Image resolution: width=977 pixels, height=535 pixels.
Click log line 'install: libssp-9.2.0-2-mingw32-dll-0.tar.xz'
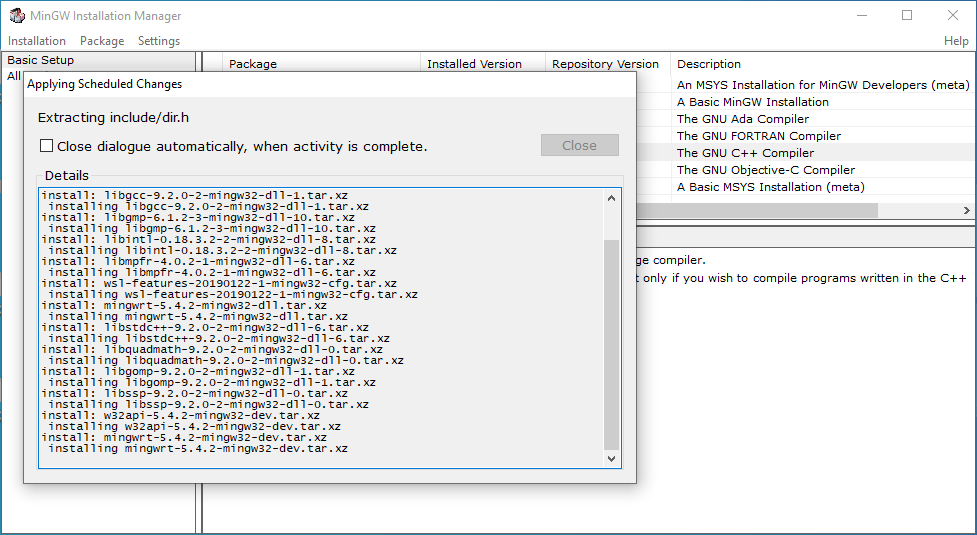[194, 394]
